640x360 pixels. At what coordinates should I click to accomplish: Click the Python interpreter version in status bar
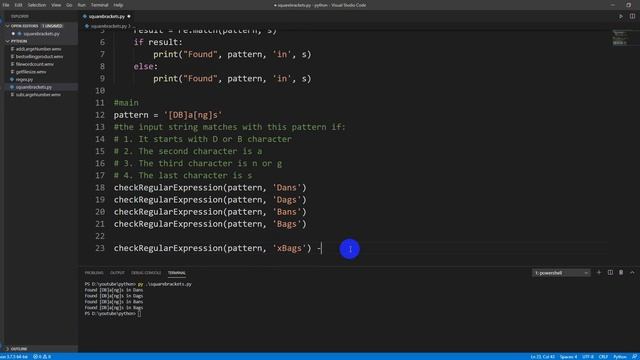tap(14, 357)
